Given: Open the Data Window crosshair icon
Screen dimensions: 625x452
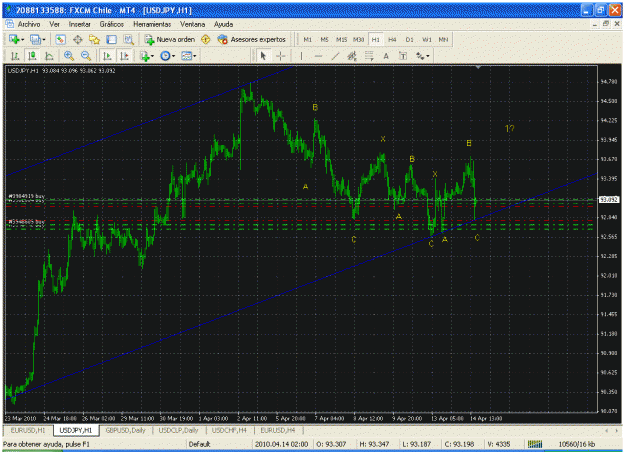Looking at the screenshot, I should [77, 39].
